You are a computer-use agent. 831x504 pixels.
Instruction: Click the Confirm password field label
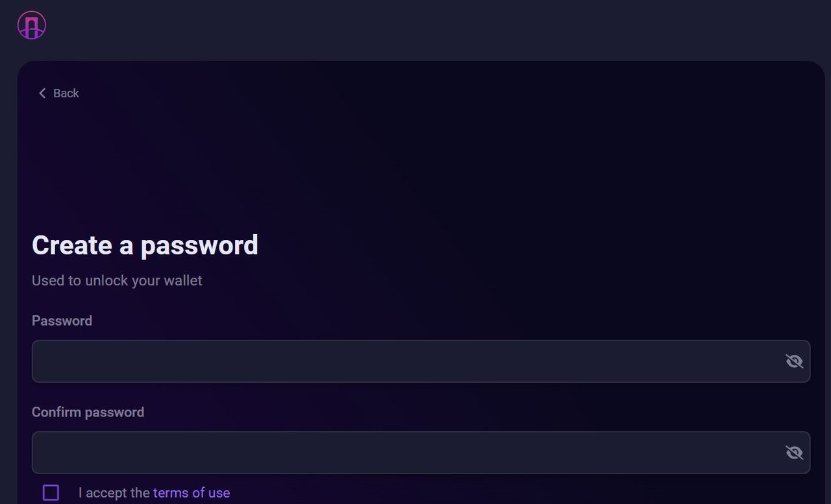(x=88, y=412)
